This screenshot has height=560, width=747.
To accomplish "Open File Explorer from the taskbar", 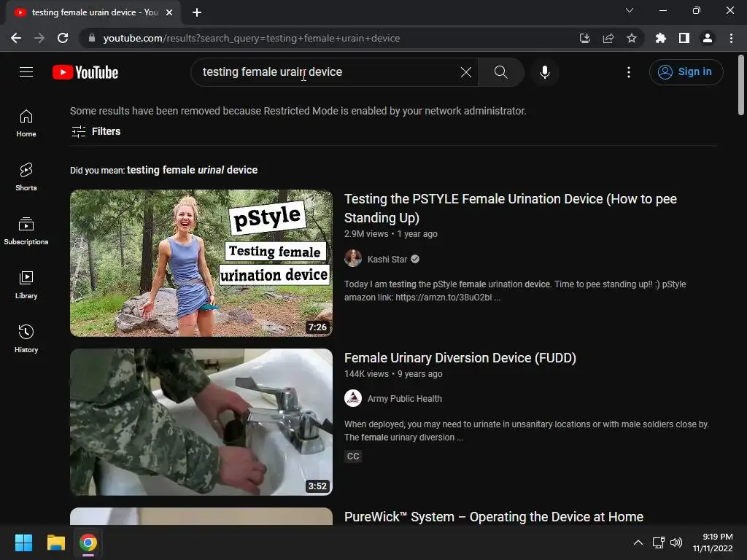I will coord(55,542).
